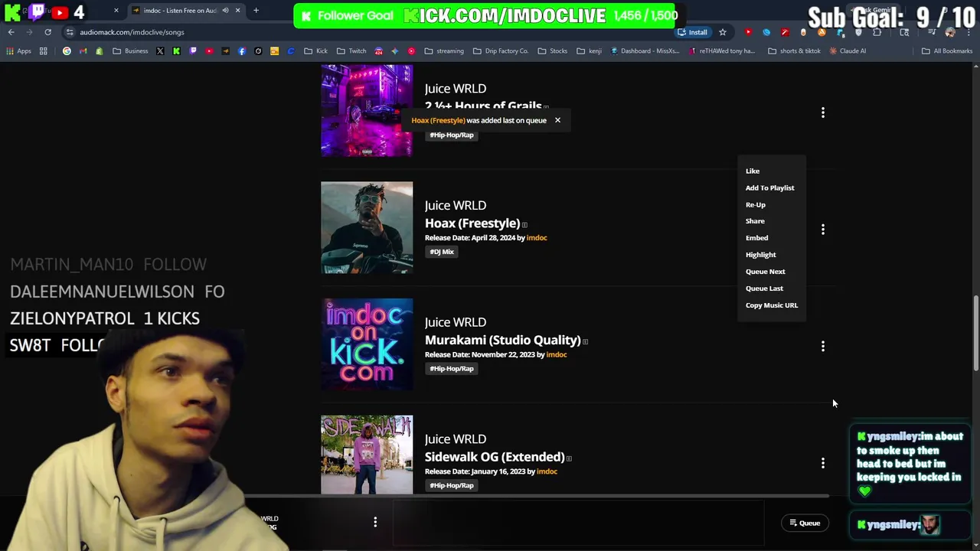Open the Chrome three-dot menu
This screenshot has width=980, height=551.
click(x=969, y=32)
